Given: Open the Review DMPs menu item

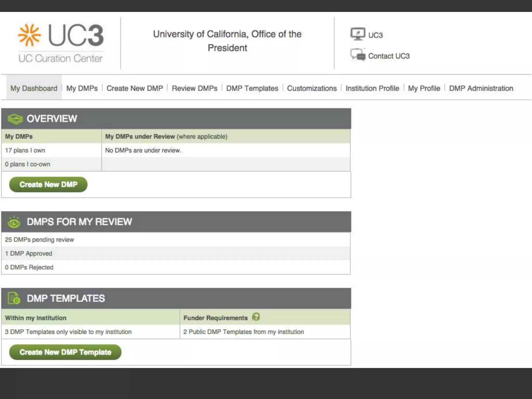Looking at the screenshot, I should [195, 88].
